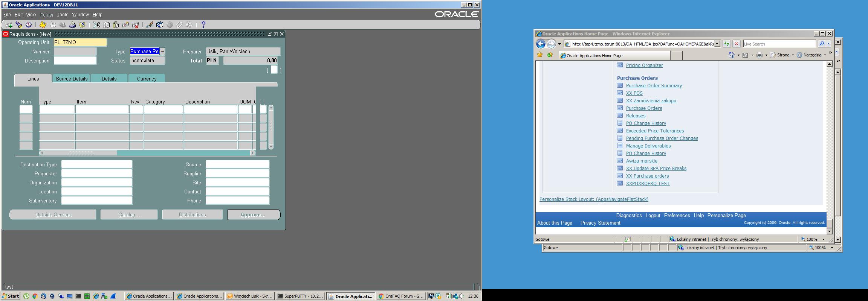The width and height of the screenshot is (868, 301).
Task: Open the File menu
Action: point(7,15)
